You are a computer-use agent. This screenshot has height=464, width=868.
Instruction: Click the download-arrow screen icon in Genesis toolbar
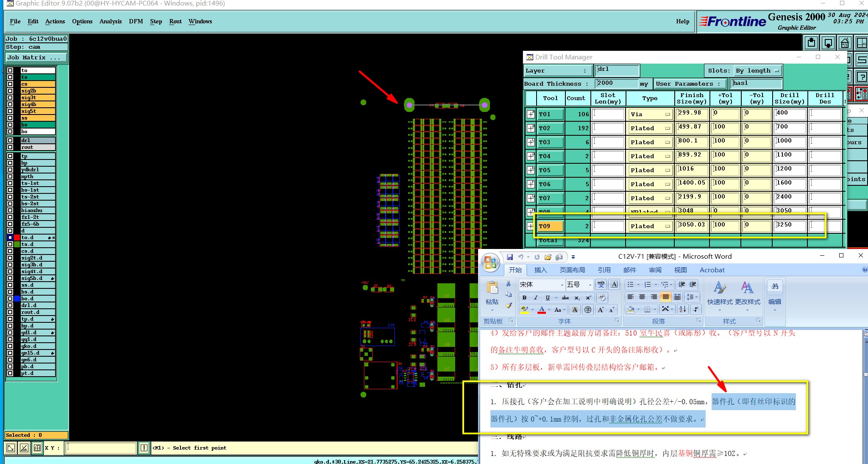(828, 43)
